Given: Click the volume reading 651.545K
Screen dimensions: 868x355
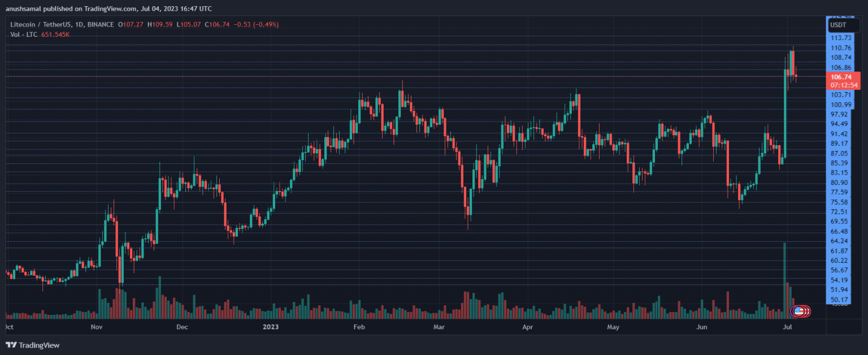Looking at the screenshot, I should pos(55,34).
